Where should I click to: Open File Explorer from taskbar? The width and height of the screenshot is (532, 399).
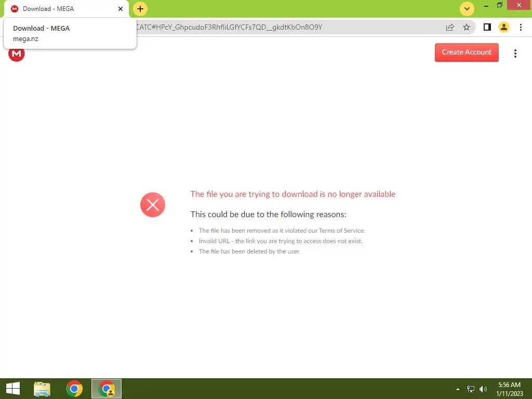(x=42, y=389)
